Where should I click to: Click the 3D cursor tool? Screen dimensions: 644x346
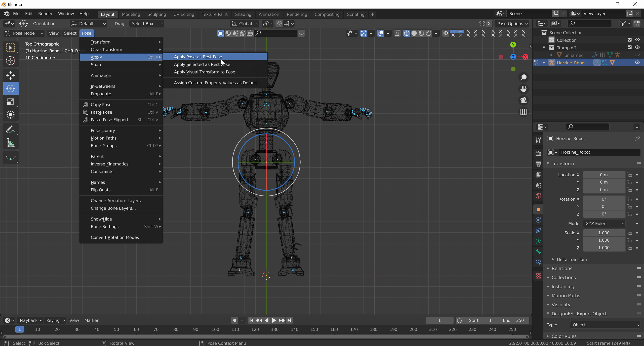click(x=11, y=61)
